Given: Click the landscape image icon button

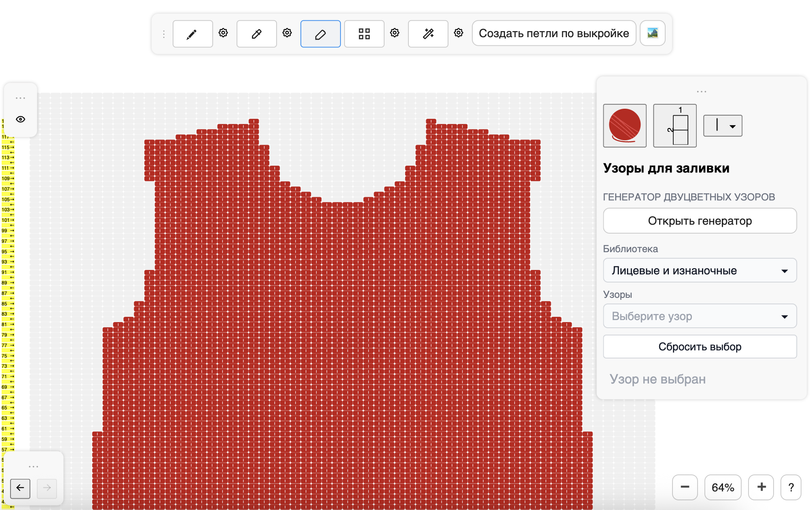Looking at the screenshot, I should click(x=652, y=33).
